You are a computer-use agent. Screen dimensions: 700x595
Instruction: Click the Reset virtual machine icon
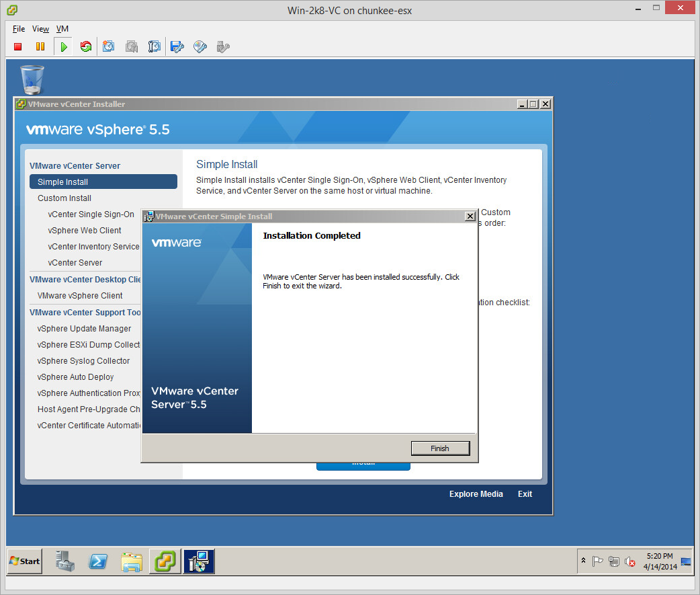point(85,46)
